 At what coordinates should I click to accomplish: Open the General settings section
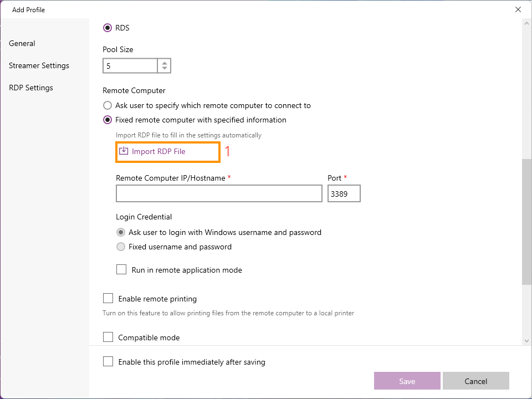coord(22,43)
